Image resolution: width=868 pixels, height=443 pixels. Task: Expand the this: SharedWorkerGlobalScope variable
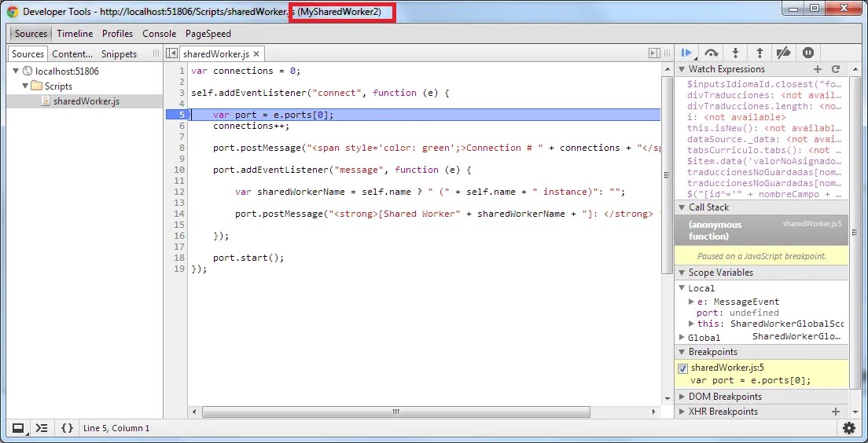coord(691,324)
